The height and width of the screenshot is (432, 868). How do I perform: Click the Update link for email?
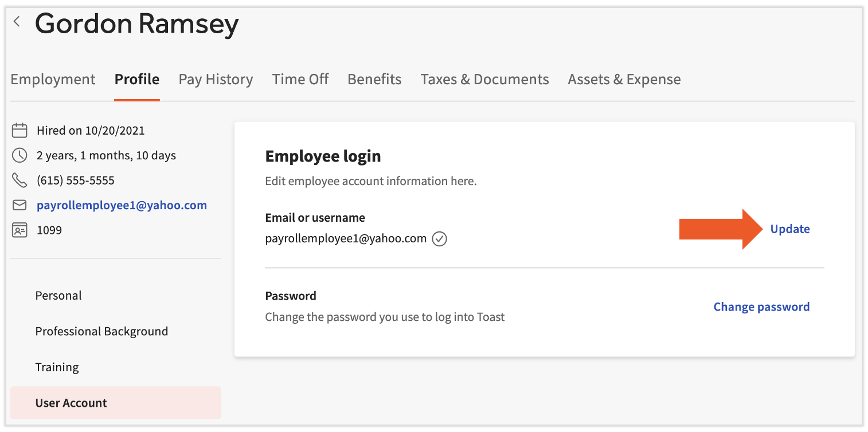[x=790, y=229]
